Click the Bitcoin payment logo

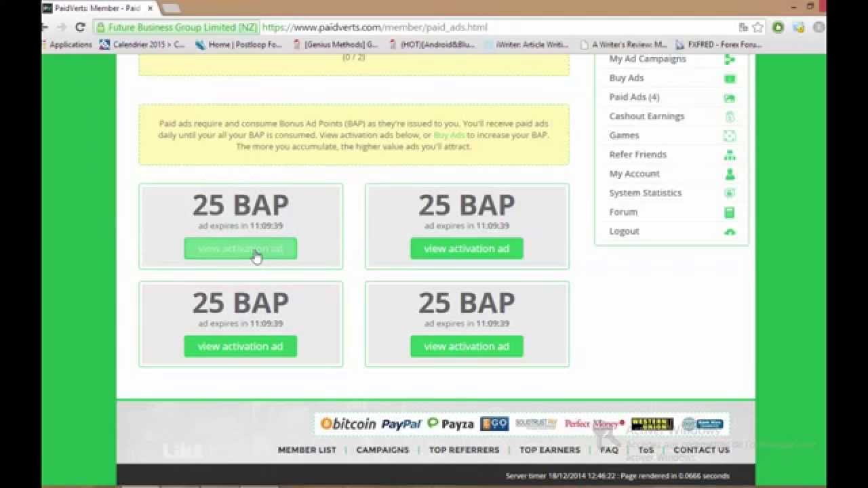348,424
